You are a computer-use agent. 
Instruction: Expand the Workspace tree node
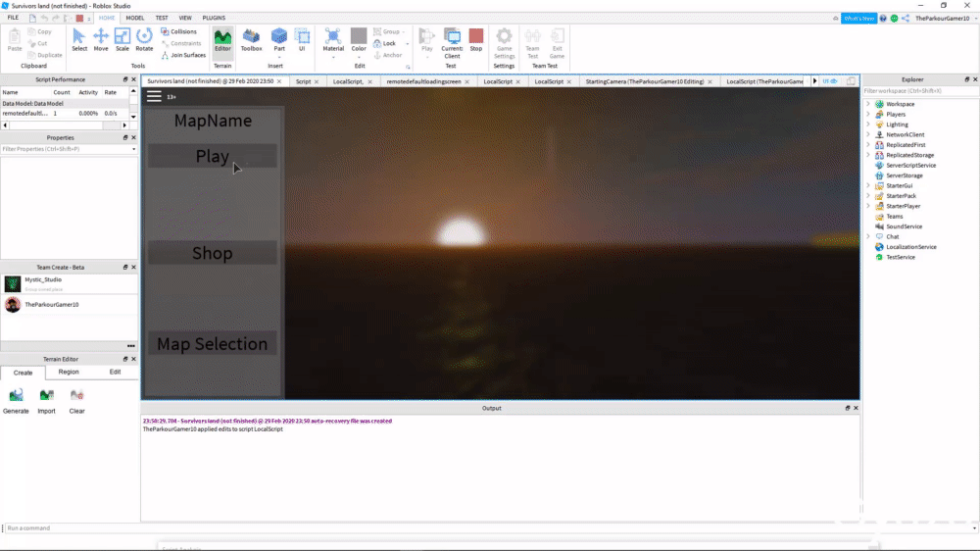point(868,104)
